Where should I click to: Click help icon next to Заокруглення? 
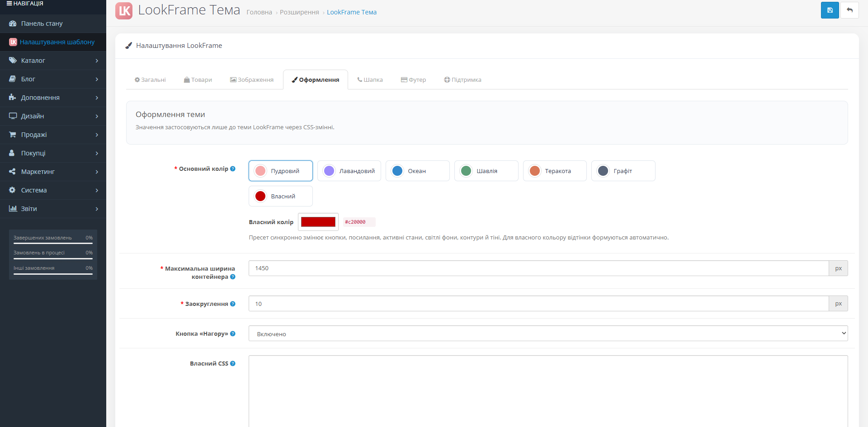(233, 304)
